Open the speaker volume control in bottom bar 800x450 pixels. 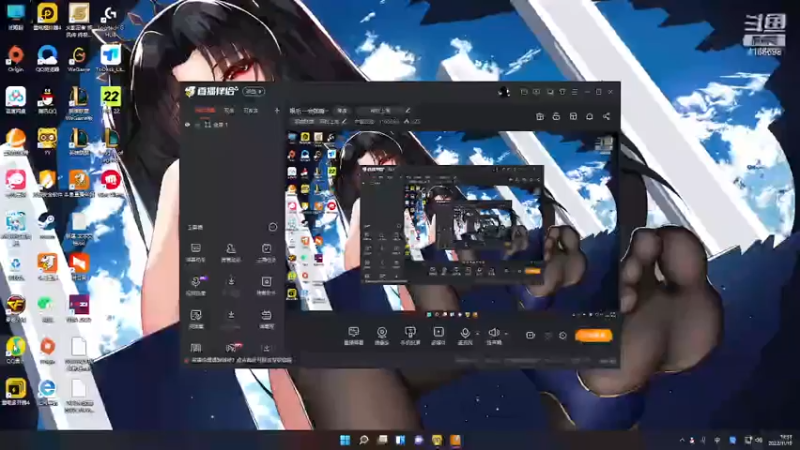click(493, 336)
